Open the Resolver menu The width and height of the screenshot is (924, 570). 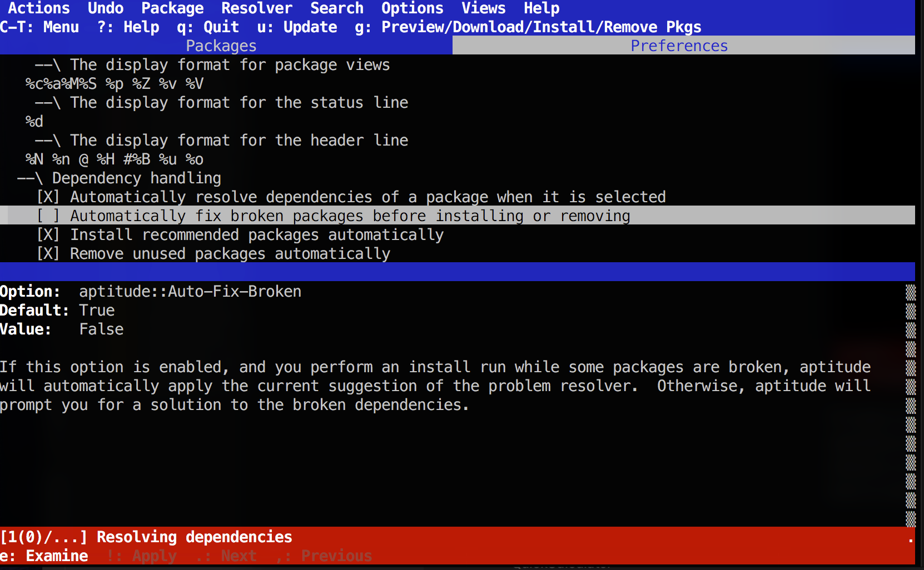pyautogui.click(x=256, y=8)
